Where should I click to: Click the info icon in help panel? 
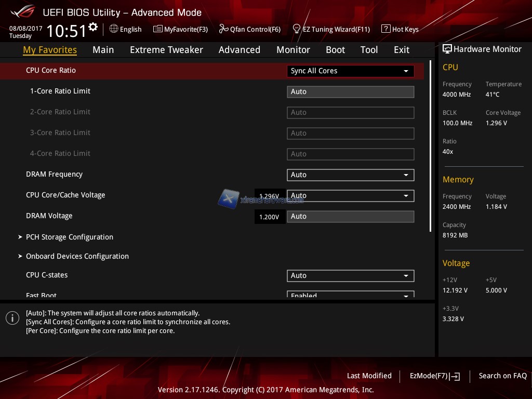point(12,318)
